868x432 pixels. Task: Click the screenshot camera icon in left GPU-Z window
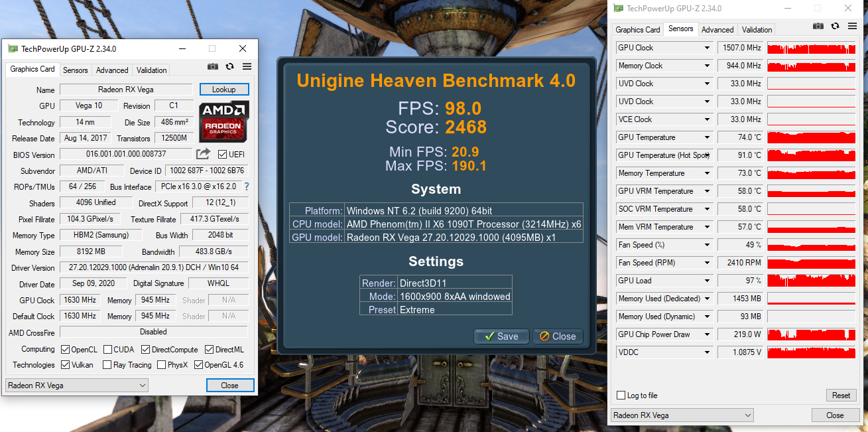212,66
